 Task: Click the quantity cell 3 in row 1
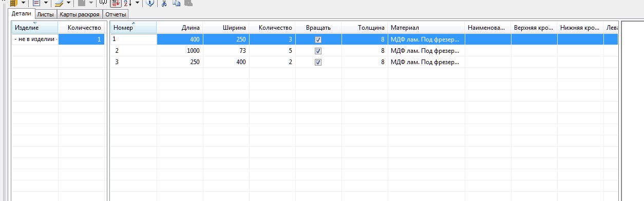pyautogui.click(x=272, y=39)
